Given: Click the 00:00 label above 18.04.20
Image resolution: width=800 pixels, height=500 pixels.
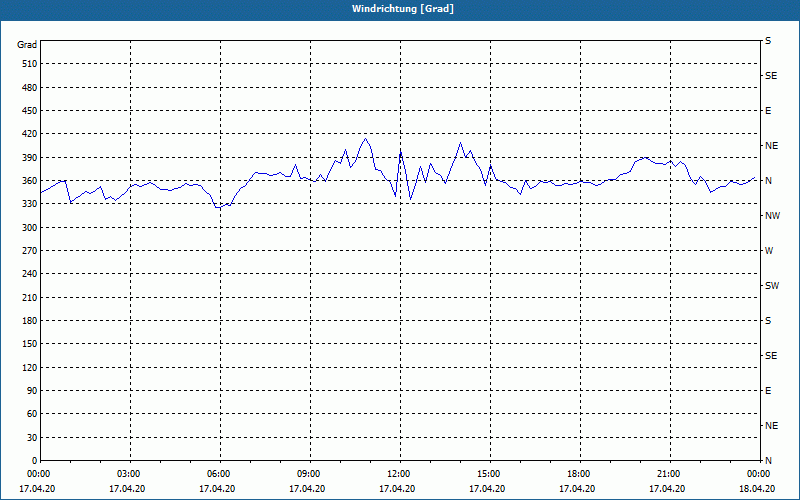Looking at the screenshot, I should (x=759, y=474).
